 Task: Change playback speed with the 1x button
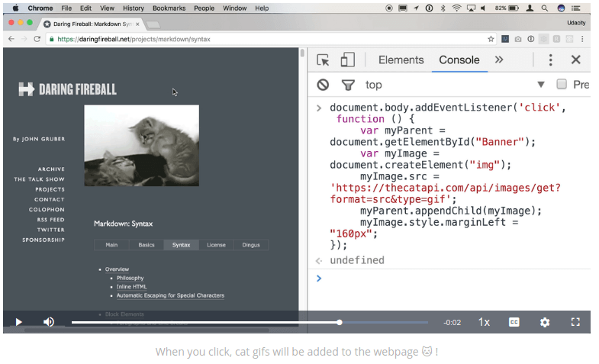(x=484, y=322)
